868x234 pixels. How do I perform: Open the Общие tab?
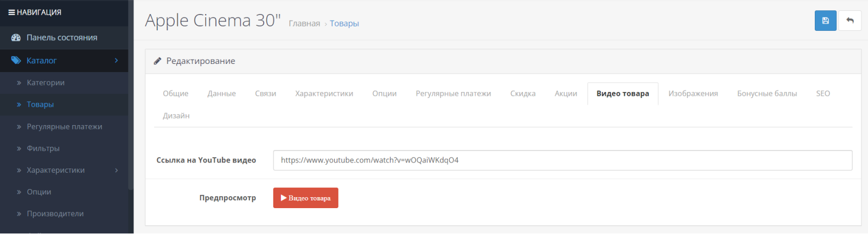click(x=176, y=94)
